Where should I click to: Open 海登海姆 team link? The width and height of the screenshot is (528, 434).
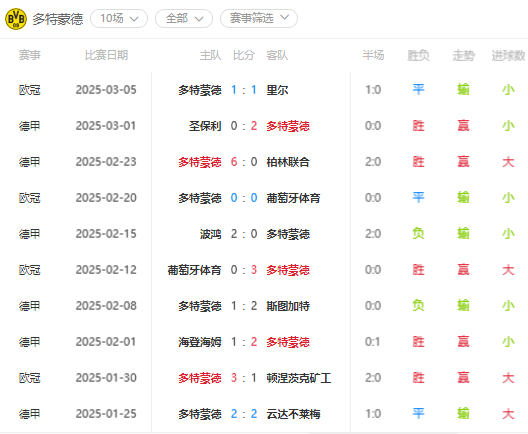tap(200, 342)
